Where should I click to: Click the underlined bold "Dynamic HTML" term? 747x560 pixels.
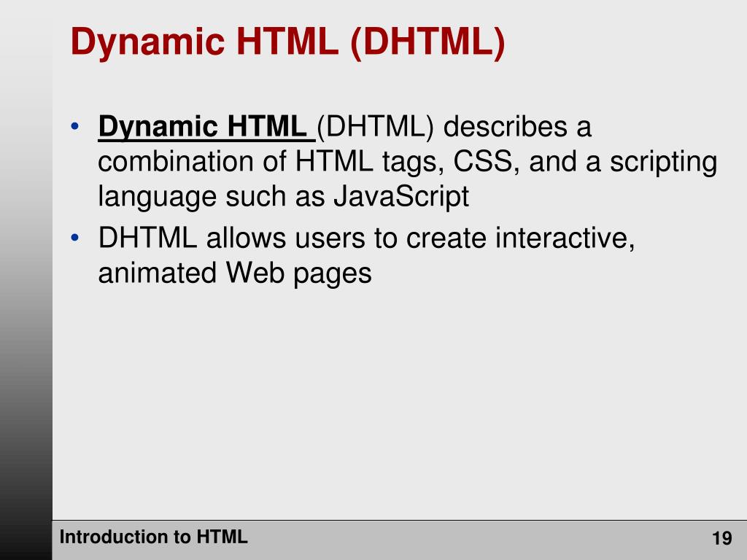[203, 127]
